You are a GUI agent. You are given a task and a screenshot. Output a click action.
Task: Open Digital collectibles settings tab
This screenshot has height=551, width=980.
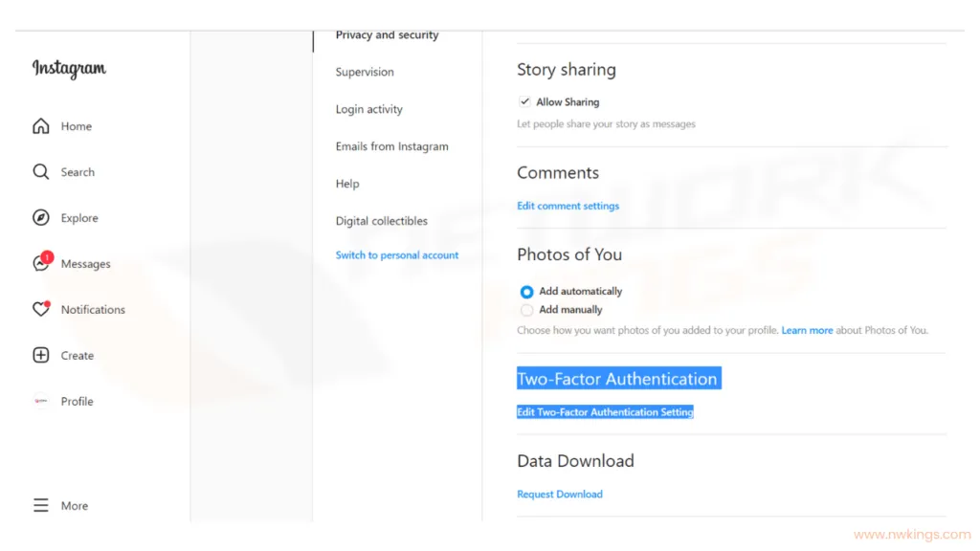381,221
